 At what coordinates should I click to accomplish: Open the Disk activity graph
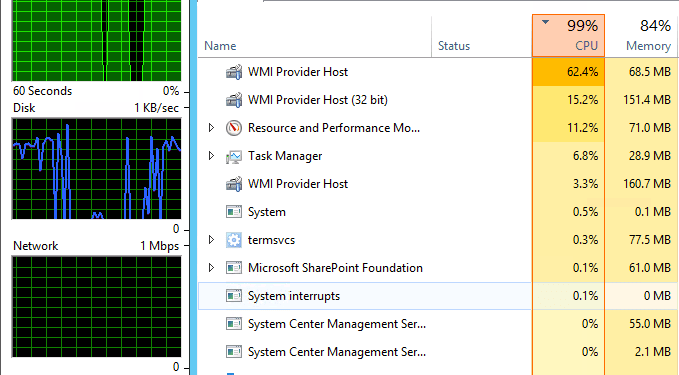click(97, 169)
